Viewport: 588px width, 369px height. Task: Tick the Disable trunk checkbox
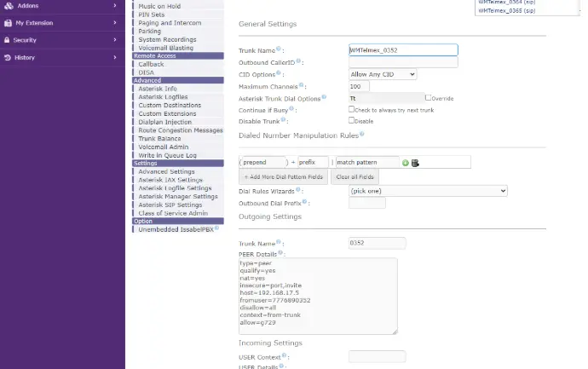[x=352, y=120]
